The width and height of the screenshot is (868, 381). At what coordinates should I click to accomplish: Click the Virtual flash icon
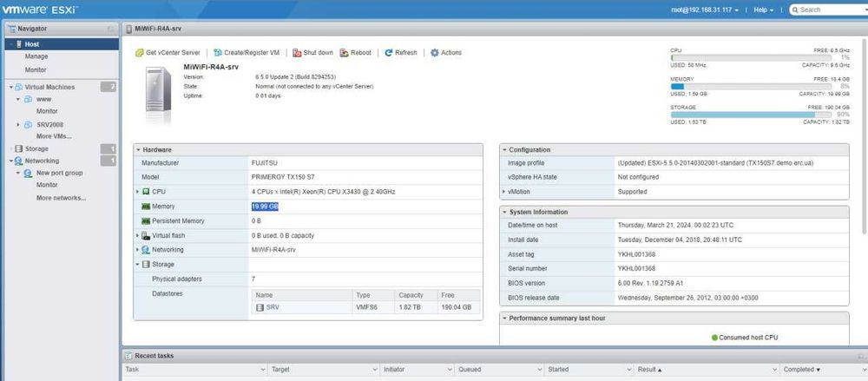click(146, 235)
